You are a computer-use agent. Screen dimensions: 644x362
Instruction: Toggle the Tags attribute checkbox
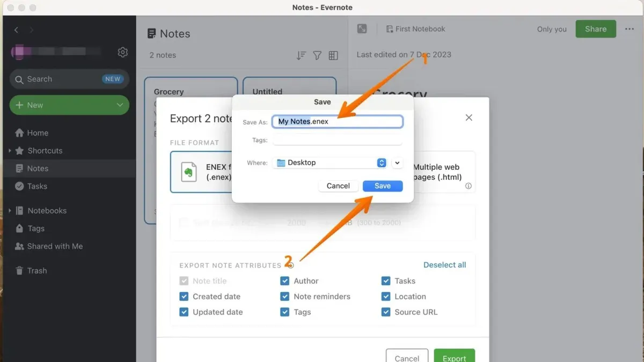point(285,312)
